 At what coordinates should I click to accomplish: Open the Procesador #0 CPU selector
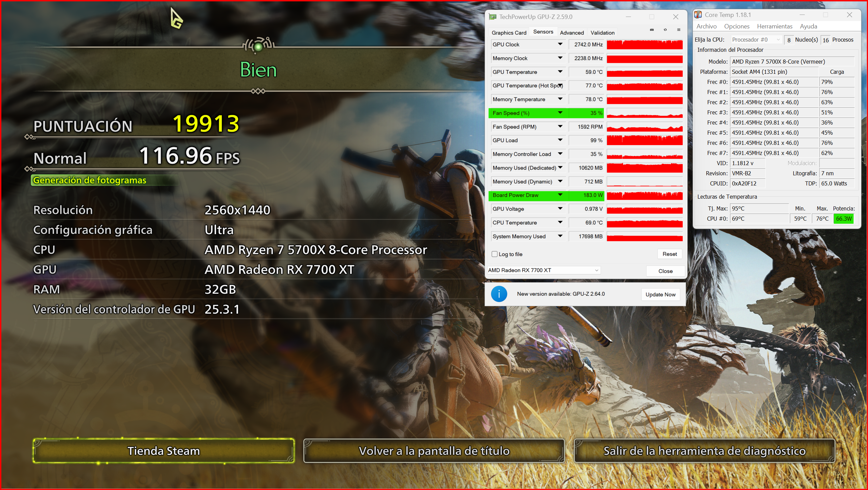point(756,40)
